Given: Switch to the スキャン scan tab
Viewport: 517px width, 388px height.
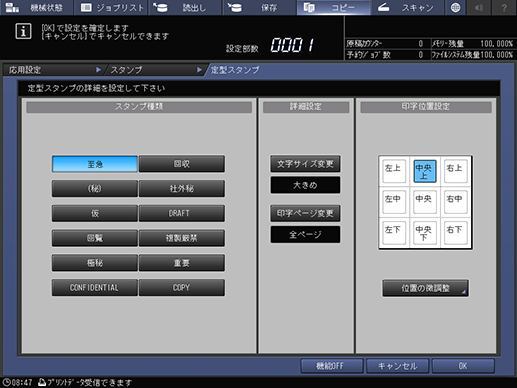Looking at the screenshot, I should [x=408, y=7].
